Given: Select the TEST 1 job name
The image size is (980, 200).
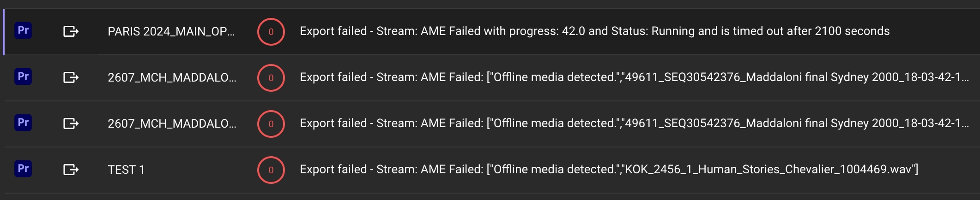Looking at the screenshot, I should pyautogui.click(x=126, y=170).
